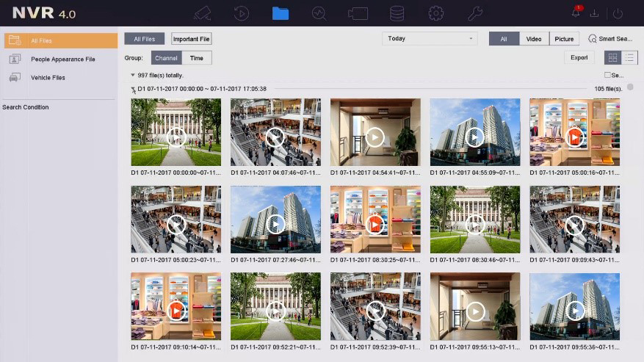This screenshot has height=362, width=644.
Task: Open Smart Search
Action: (x=609, y=39)
